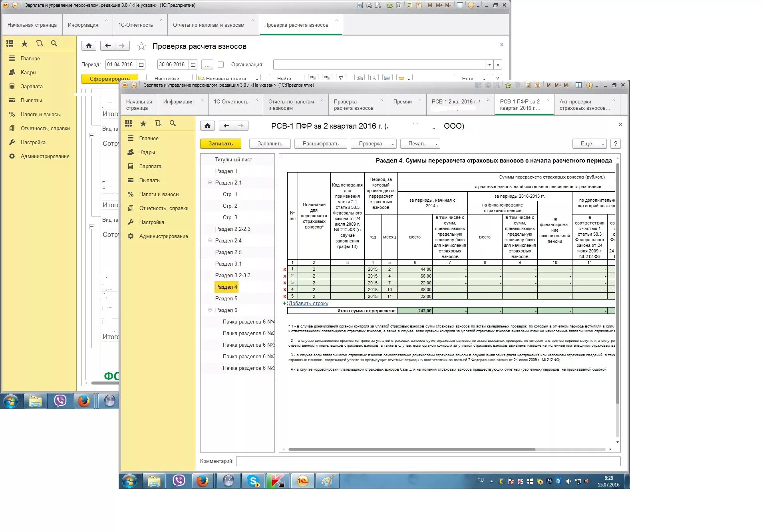Click the Home icon in the back Проверка window
The width and height of the screenshot is (763, 532).
[89, 46]
